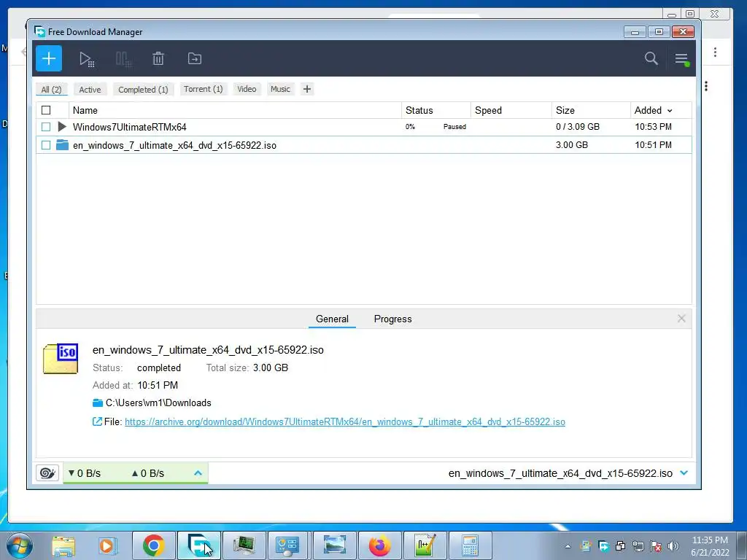
Task: Collapse details using the bottom-right down chevron
Action: click(x=684, y=472)
